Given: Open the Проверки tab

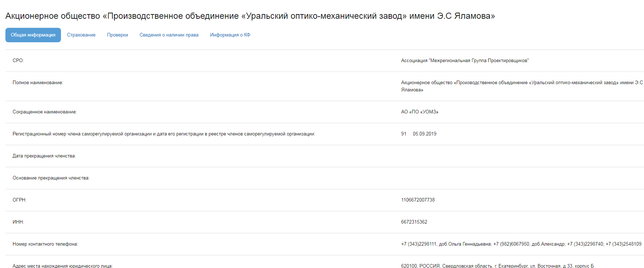Looking at the screenshot, I should click(118, 35).
